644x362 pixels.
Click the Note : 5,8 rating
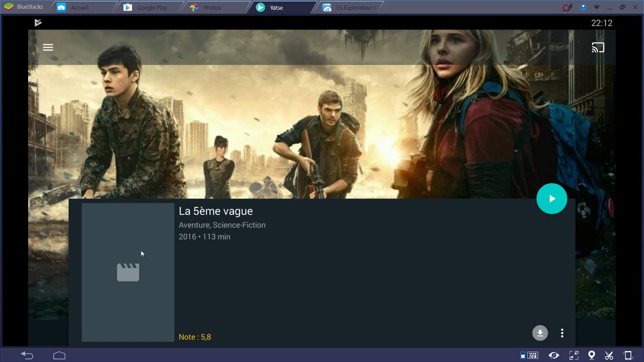point(195,337)
